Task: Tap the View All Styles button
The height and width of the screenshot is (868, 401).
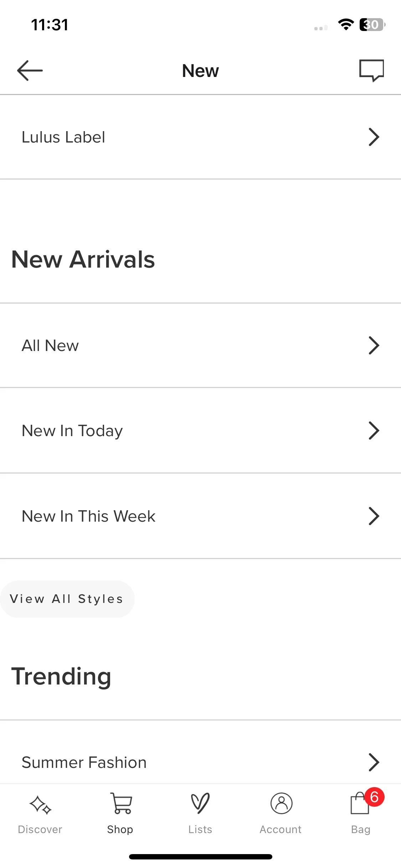Action: click(x=67, y=599)
